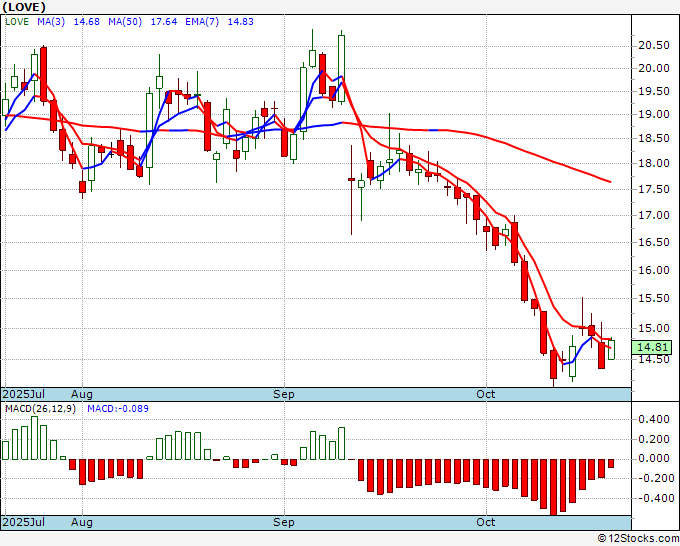This screenshot has height=546, width=680.
Task: Click Sep on MACD time axis
Action: coord(284,522)
